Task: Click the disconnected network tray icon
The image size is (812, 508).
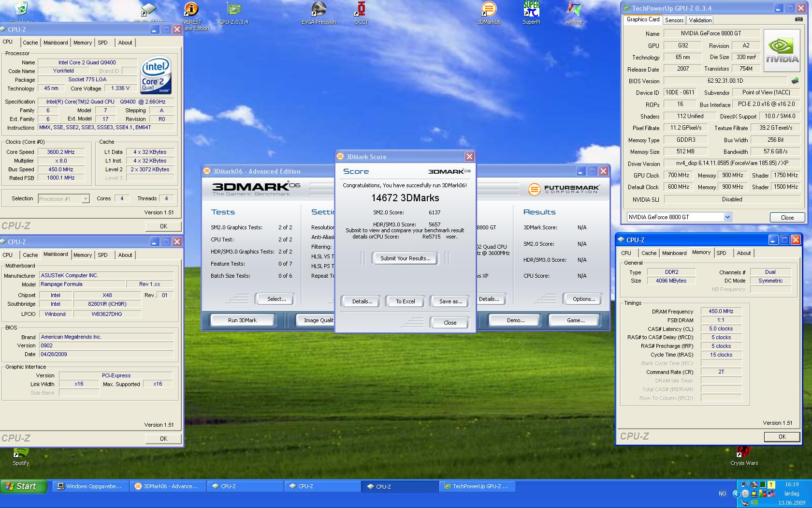Action: pos(771,493)
